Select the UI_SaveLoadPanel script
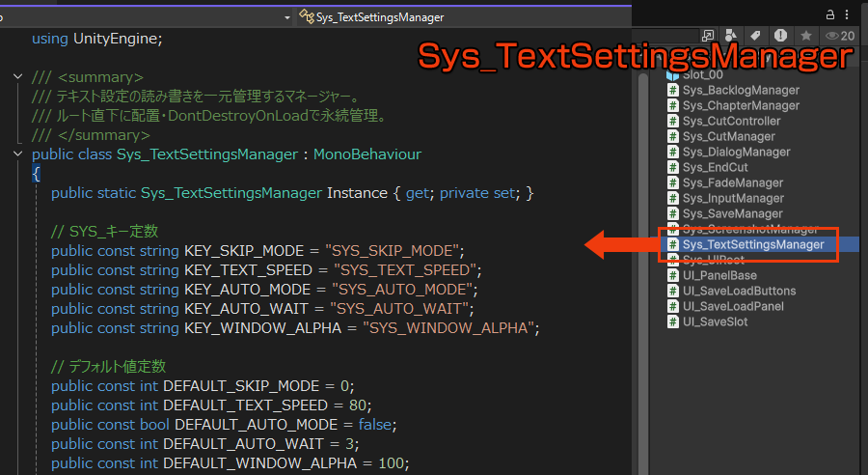Image resolution: width=868 pixels, height=475 pixels. click(x=733, y=306)
